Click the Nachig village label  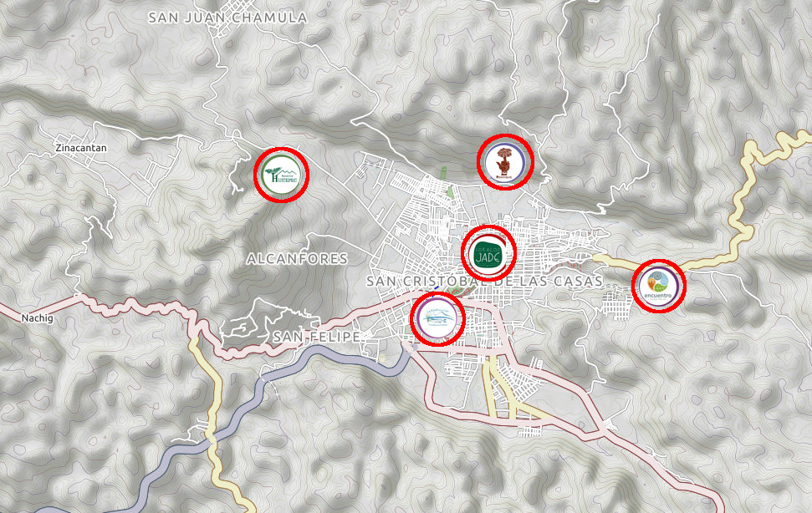pyautogui.click(x=37, y=318)
